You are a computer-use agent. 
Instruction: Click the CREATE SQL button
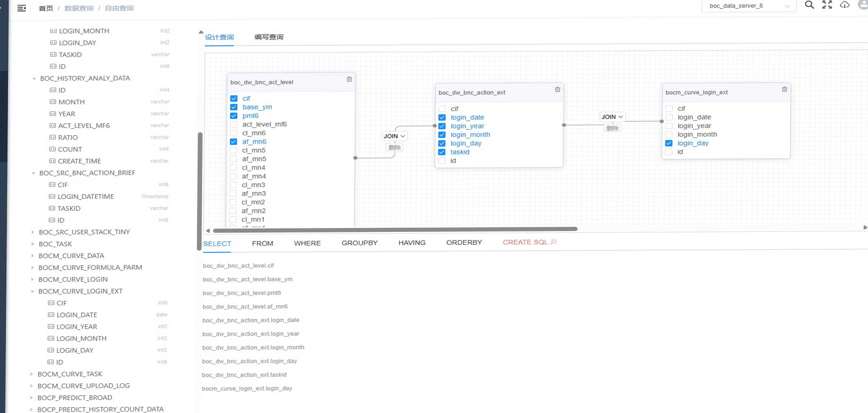click(529, 242)
